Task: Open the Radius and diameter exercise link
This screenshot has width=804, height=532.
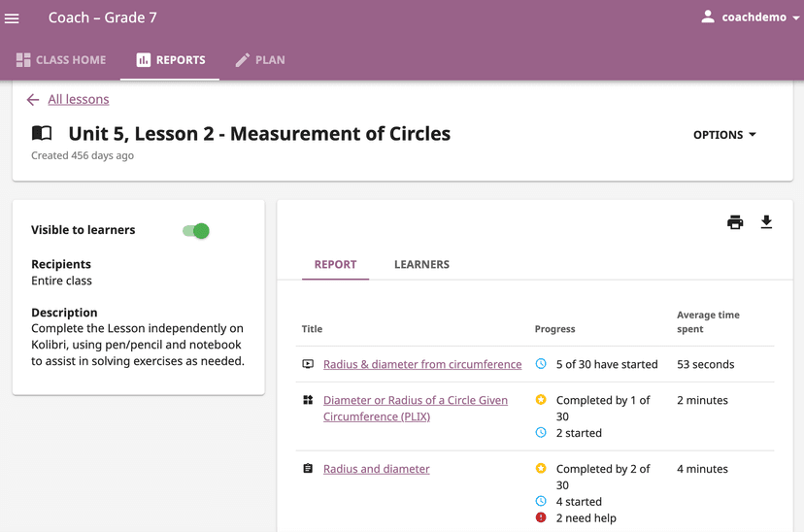Action: coord(377,469)
